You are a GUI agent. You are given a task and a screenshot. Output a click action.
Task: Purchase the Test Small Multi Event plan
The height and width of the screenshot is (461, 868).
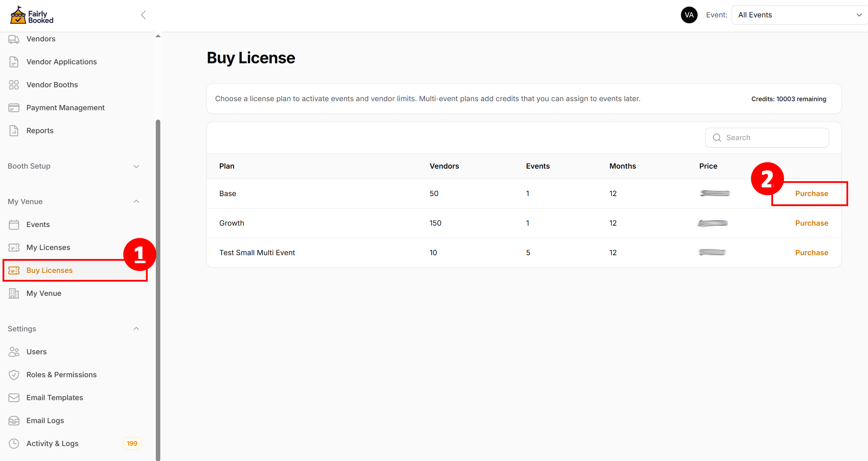coord(811,253)
